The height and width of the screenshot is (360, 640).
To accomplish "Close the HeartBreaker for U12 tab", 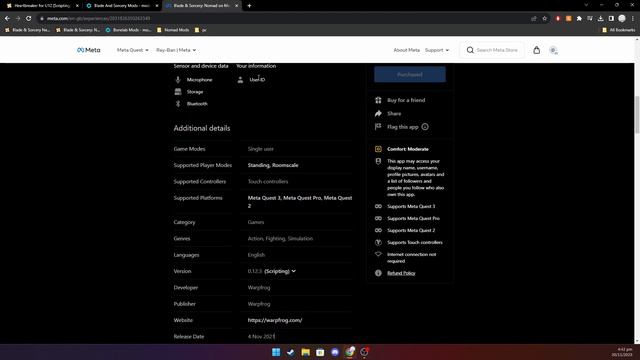I will pos(77,6).
